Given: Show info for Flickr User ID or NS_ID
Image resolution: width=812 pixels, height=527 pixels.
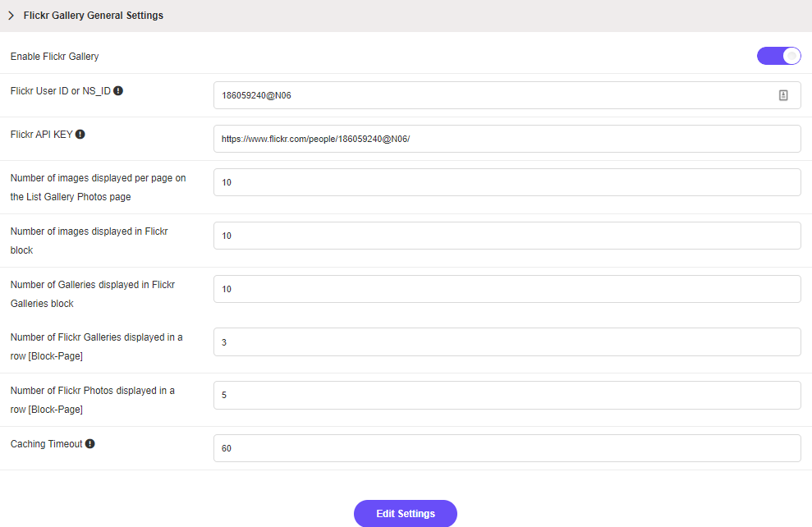Looking at the screenshot, I should click(x=118, y=91).
